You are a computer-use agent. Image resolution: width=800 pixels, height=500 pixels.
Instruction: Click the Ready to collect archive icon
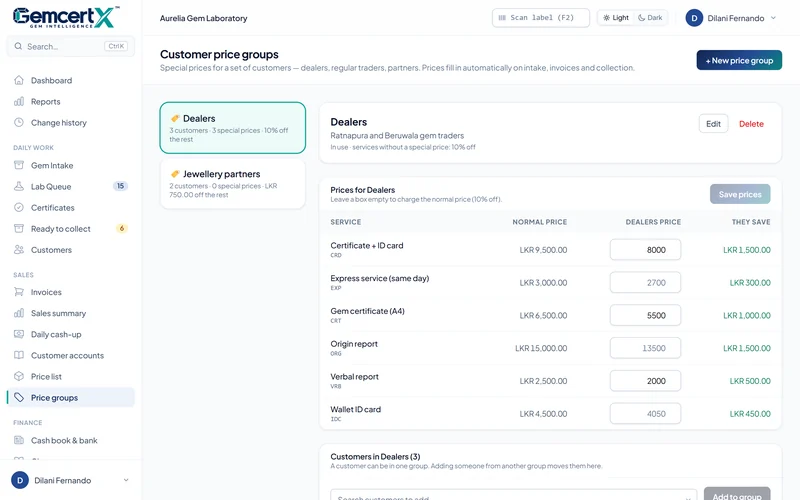click(x=19, y=229)
